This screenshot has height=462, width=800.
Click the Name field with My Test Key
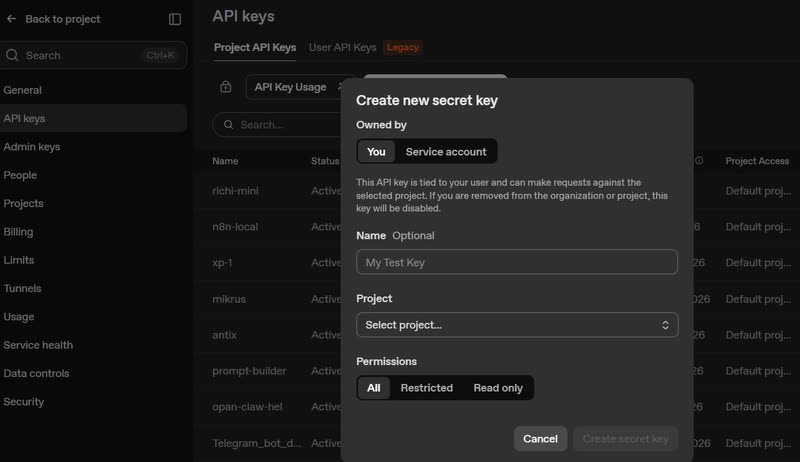click(x=517, y=262)
